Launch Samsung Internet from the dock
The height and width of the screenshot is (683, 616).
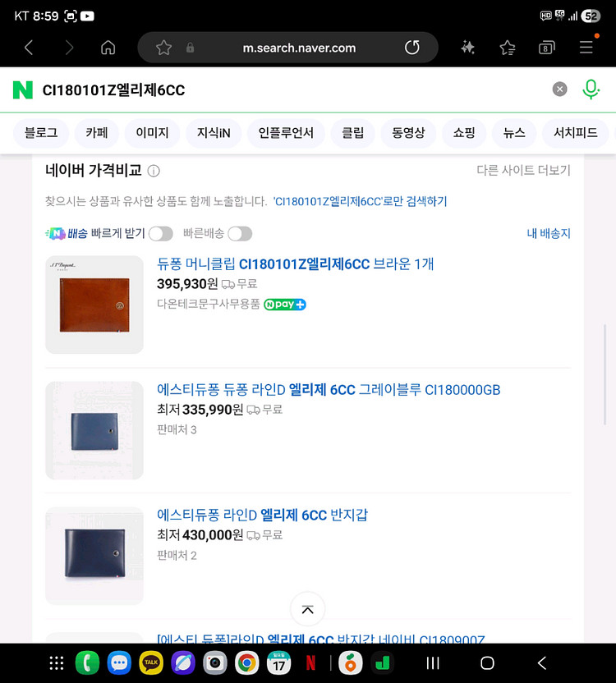(183, 663)
